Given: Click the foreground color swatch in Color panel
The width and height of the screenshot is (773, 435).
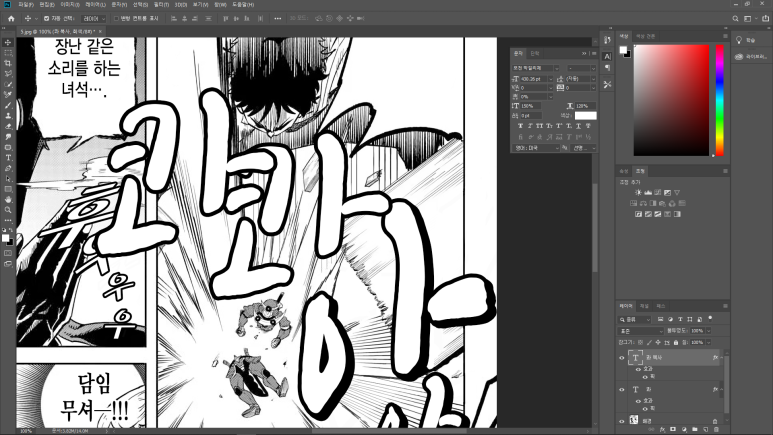Looking at the screenshot, I should 623,50.
